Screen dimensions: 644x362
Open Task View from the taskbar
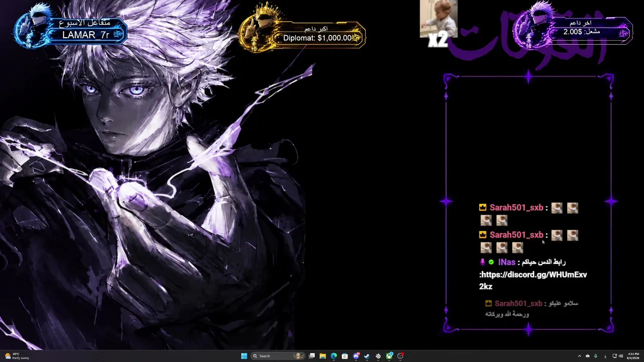tap(312, 356)
